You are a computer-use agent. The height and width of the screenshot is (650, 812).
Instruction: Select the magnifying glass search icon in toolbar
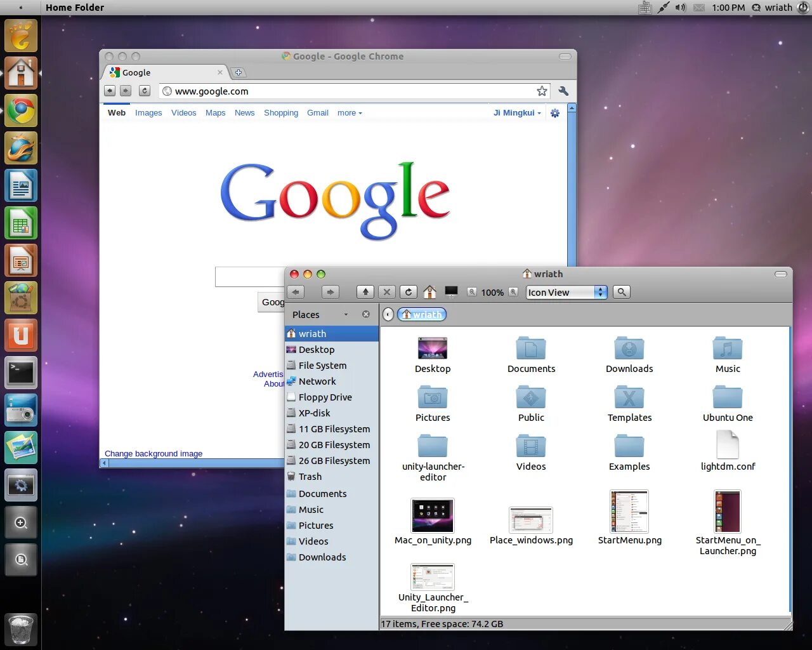coord(621,292)
